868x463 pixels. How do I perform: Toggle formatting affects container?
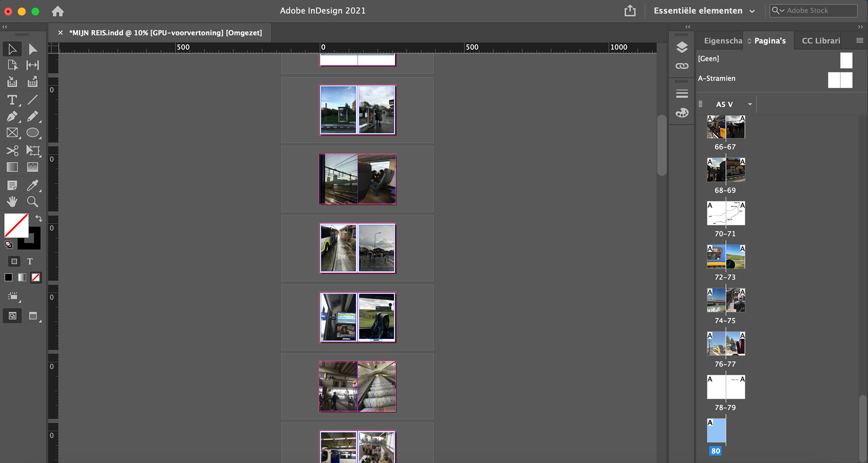coord(14,262)
